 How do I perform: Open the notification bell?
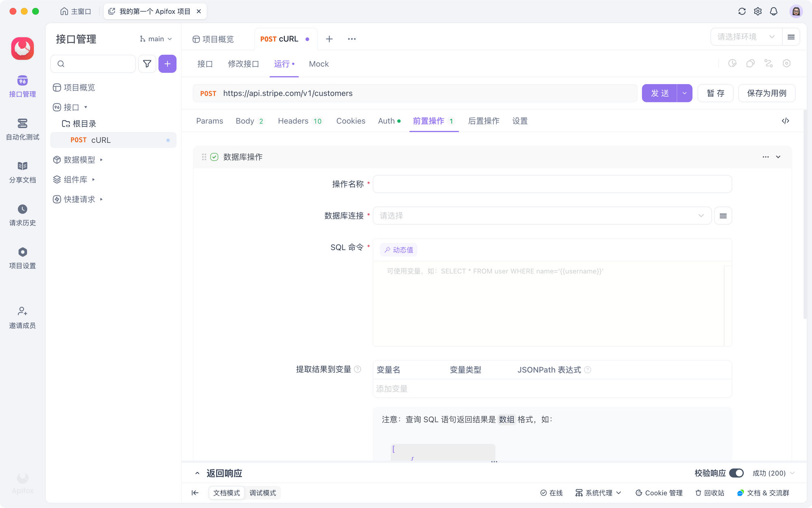pos(773,11)
